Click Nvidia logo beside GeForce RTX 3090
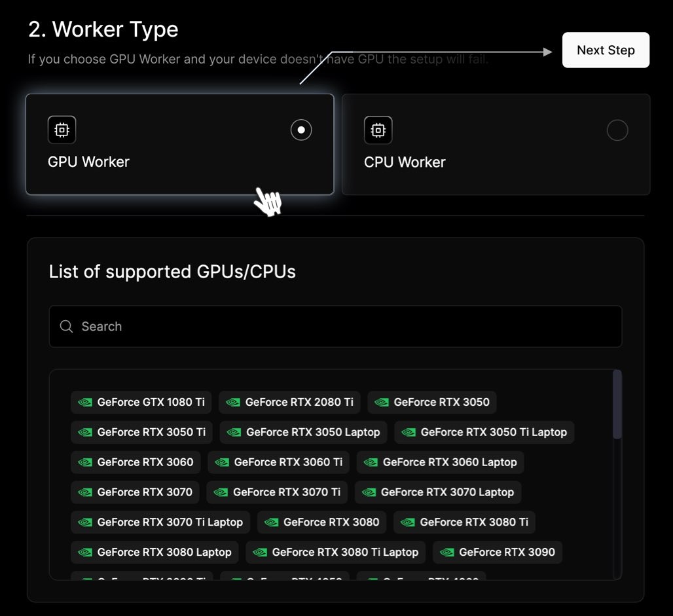The image size is (673, 616). click(446, 553)
